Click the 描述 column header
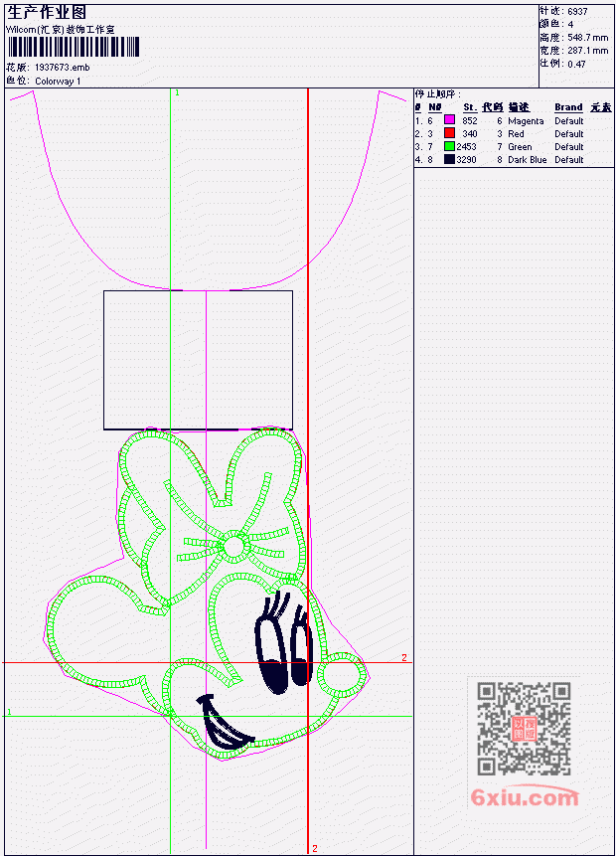Viewport: 616px width, 856px height. click(519, 107)
